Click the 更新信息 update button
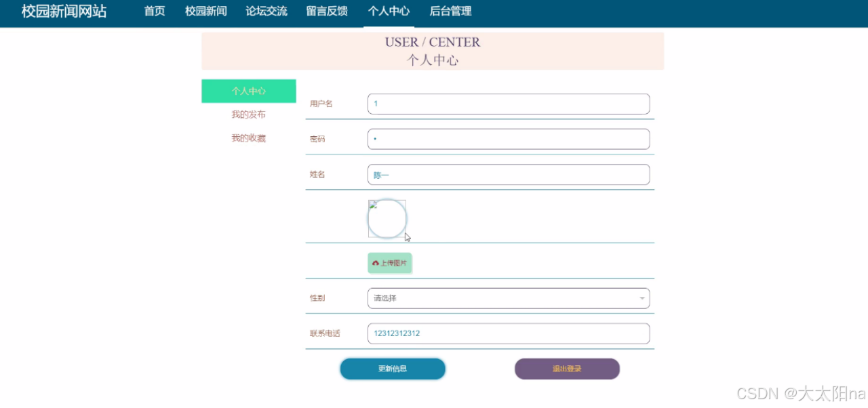Screen dimensions: 868x408 pos(392,369)
